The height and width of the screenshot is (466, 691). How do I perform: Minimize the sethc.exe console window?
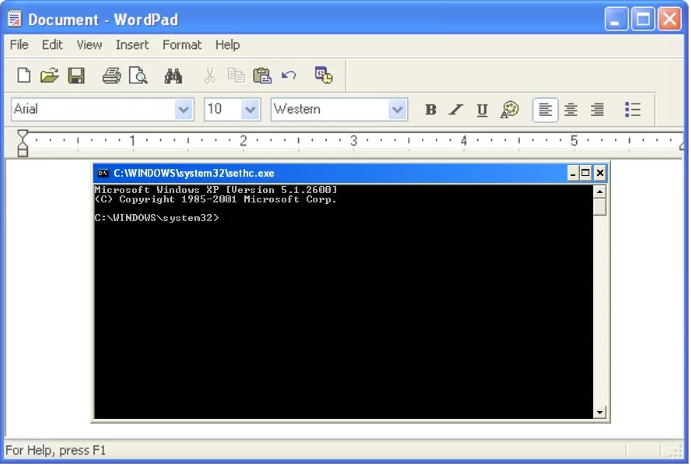[x=572, y=173]
